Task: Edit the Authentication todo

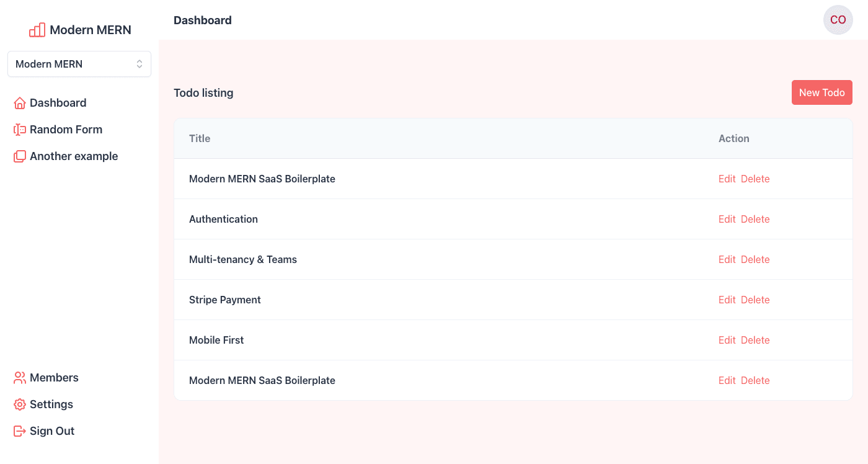Action: point(727,219)
